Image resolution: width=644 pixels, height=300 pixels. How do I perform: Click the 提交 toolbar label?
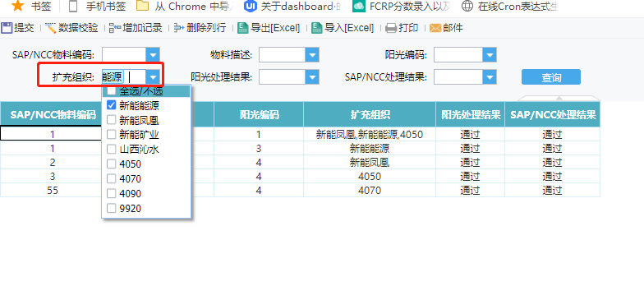pos(24,28)
